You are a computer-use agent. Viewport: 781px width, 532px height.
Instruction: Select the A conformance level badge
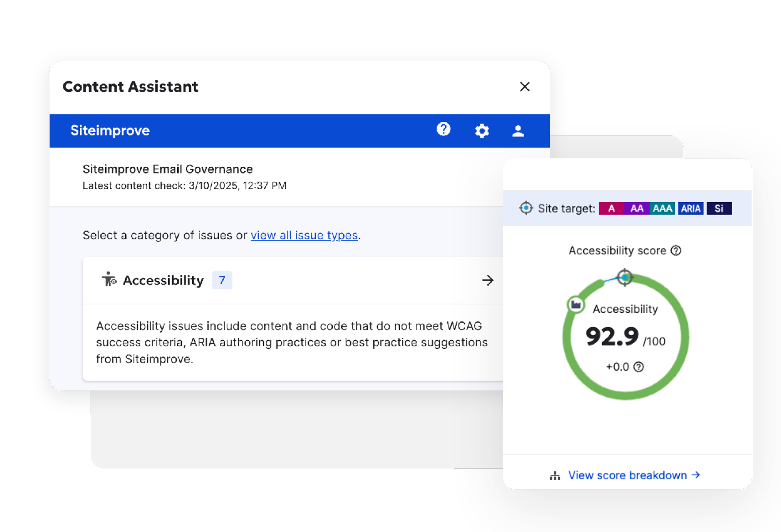pyautogui.click(x=612, y=208)
